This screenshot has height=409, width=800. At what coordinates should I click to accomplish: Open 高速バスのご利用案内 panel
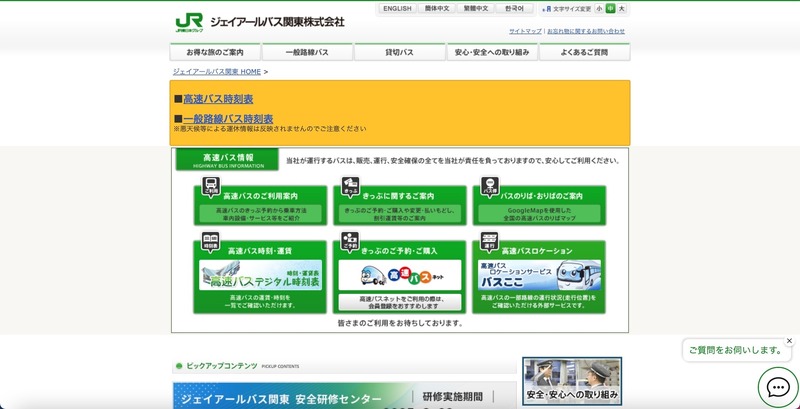click(260, 205)
